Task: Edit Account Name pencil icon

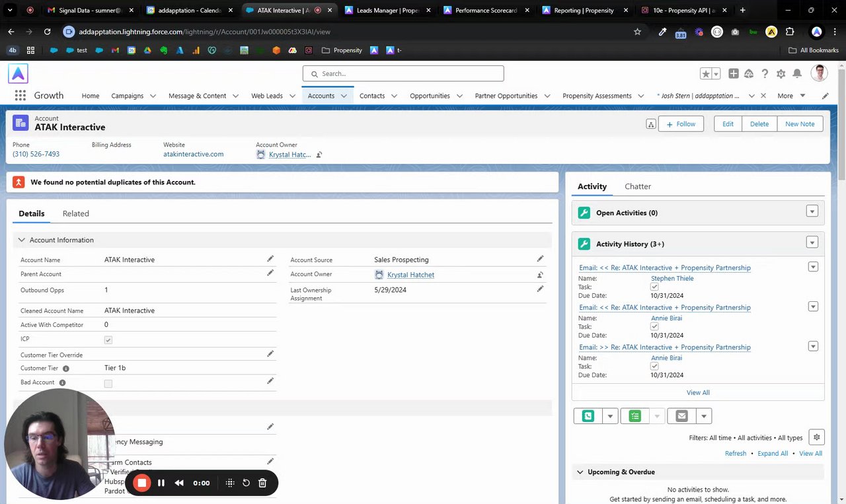Action: 270,259
